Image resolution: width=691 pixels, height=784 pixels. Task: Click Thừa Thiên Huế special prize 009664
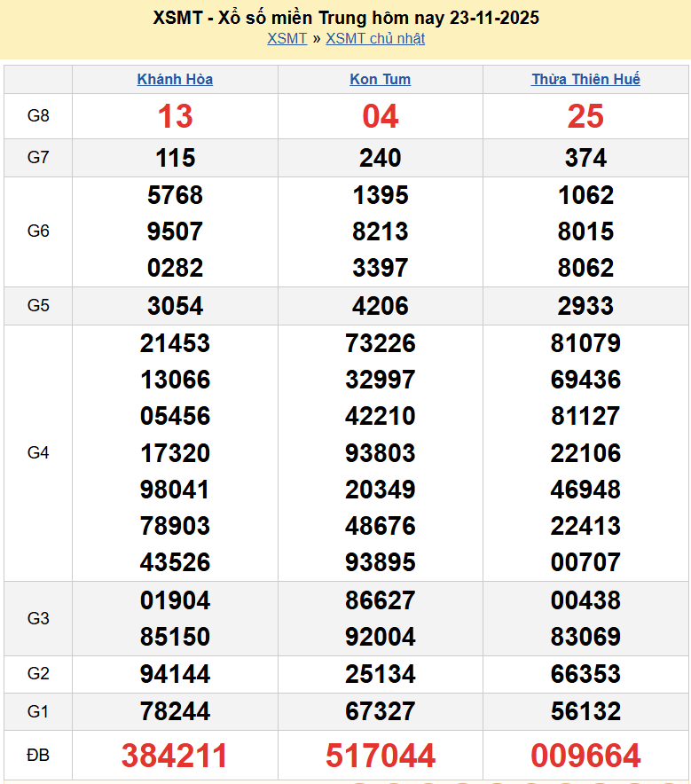point(585,756)
